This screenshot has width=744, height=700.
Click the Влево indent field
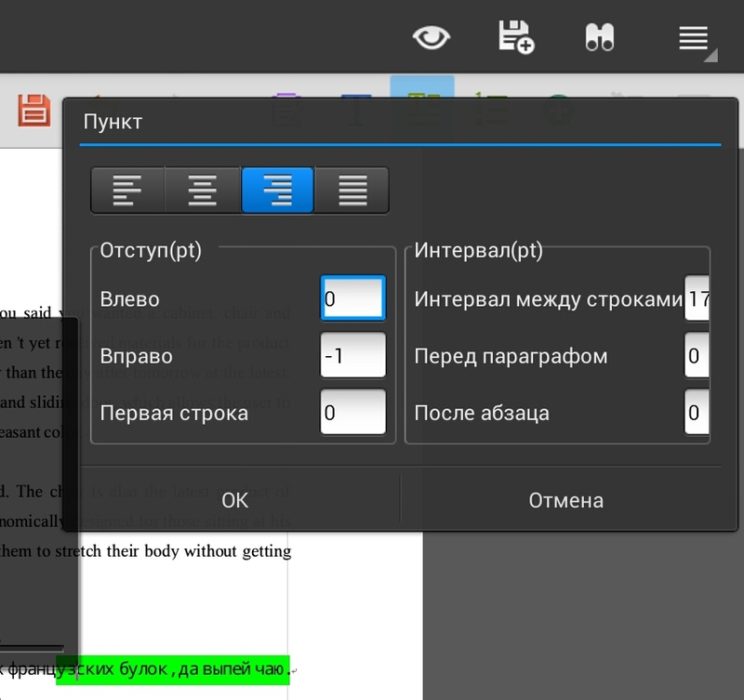pos(353,297)
